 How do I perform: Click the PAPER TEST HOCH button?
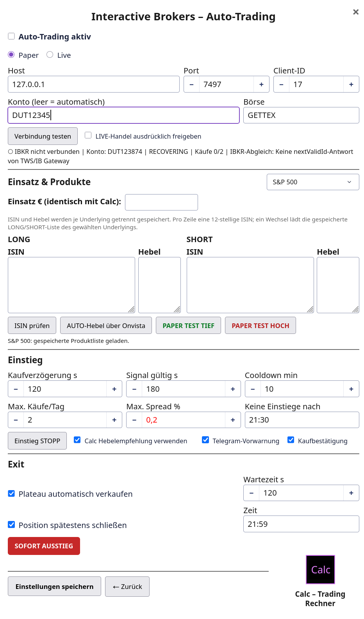coord(261,325)
